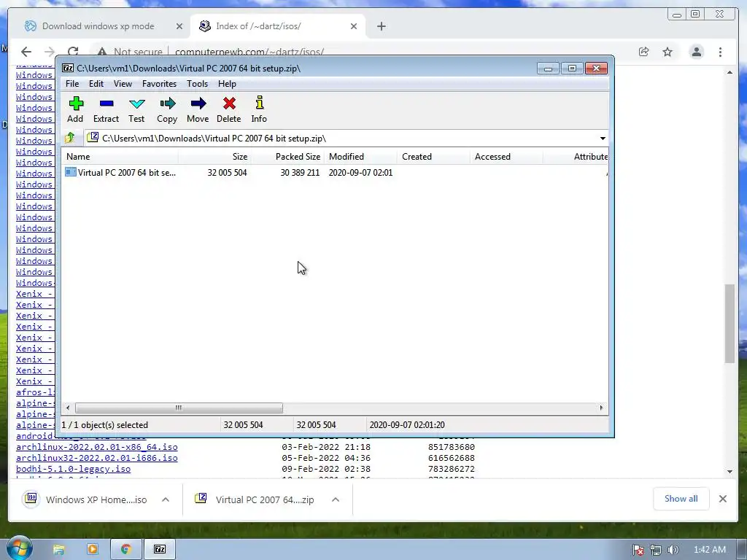This screenshot has width=747, height=560.
Task: Switch to the Download windows xp mode tab
Action: (98, 26)
